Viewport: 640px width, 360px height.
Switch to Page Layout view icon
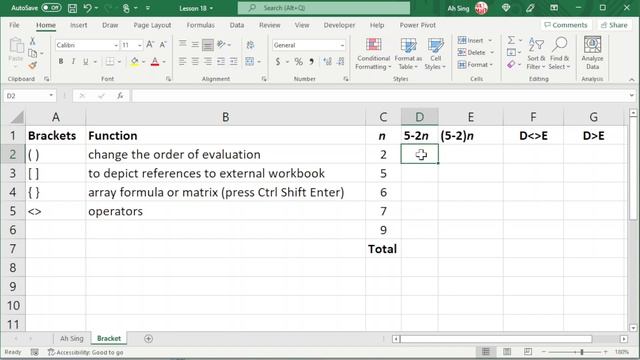click(507, 351)
